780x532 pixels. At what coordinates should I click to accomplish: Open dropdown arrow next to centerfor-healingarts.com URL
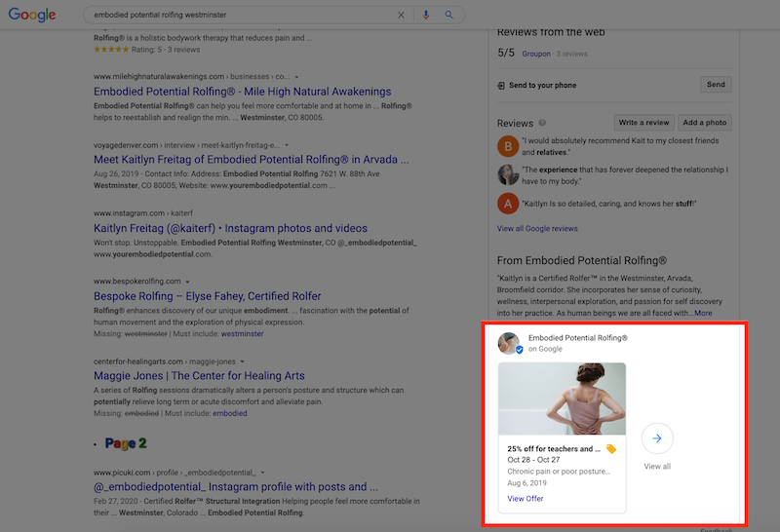tap(242, 361)
